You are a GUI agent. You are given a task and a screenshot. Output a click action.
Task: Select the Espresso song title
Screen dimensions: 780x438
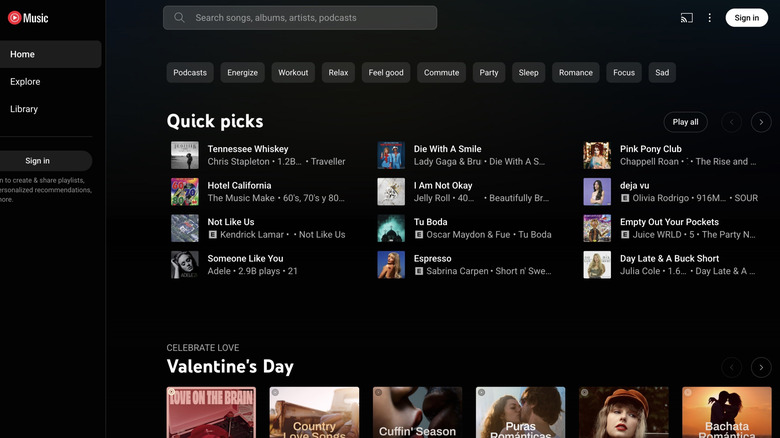coord(432,258)
